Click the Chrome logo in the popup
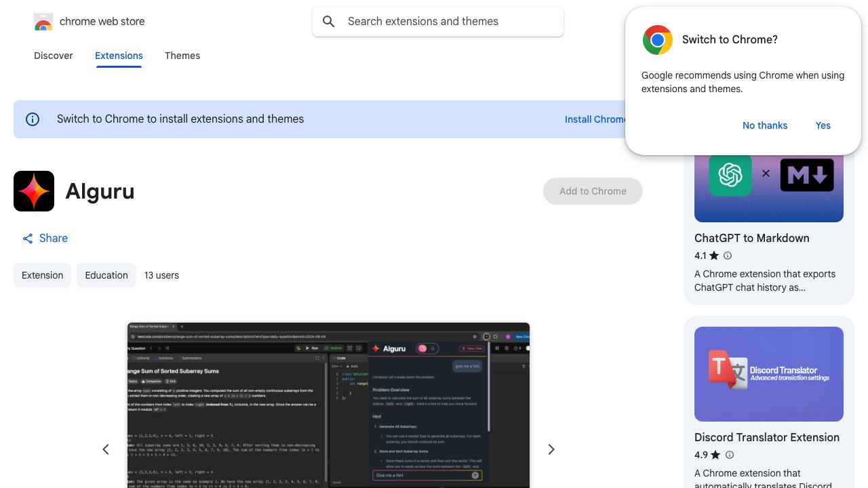868x488 pixels. point(658,40)
